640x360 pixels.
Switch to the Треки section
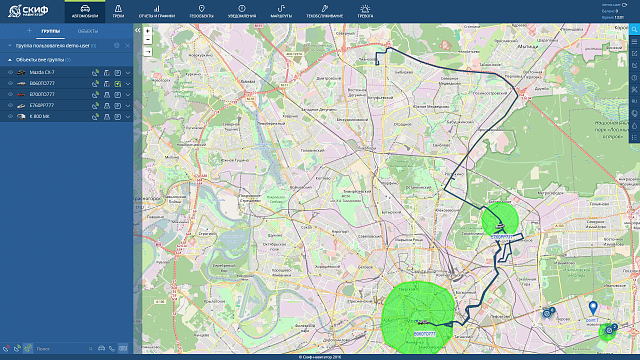[118, 12]
